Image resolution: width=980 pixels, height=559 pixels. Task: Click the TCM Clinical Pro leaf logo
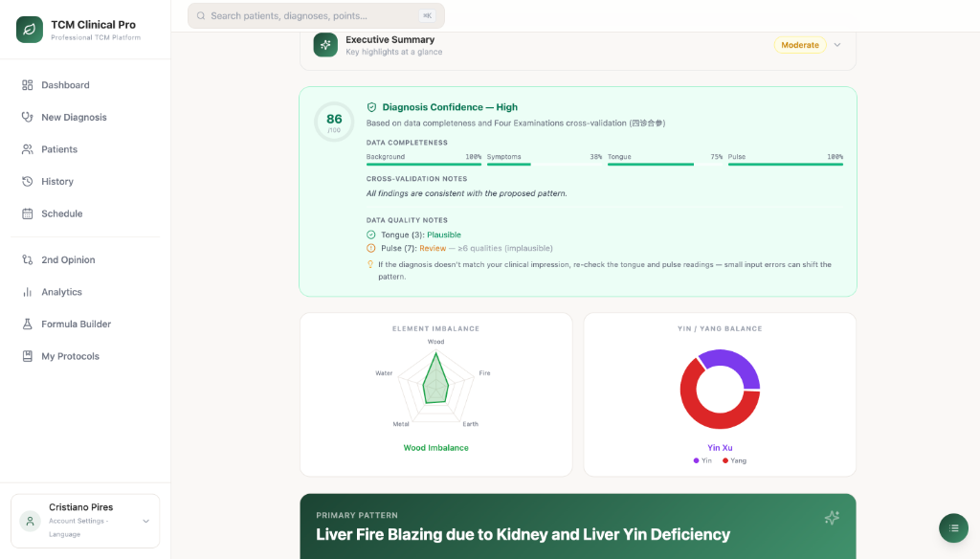pyautogui.click(x=30, y=30)
